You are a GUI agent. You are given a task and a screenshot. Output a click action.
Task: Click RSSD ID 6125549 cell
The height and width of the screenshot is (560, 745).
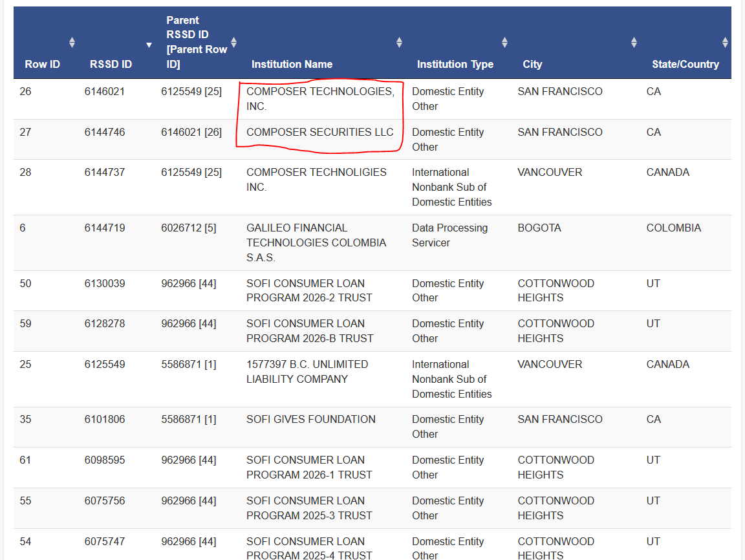pyautogui.click(x=105, y=364)
